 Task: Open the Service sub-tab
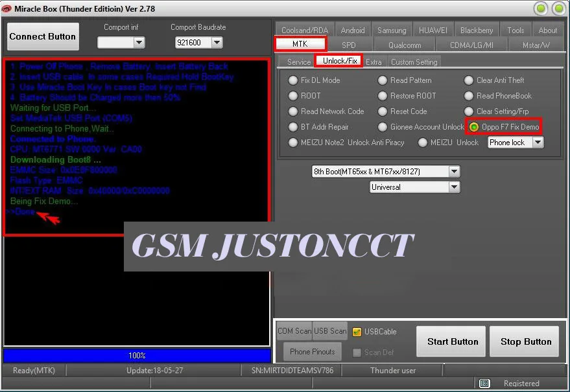pos(299,62)
